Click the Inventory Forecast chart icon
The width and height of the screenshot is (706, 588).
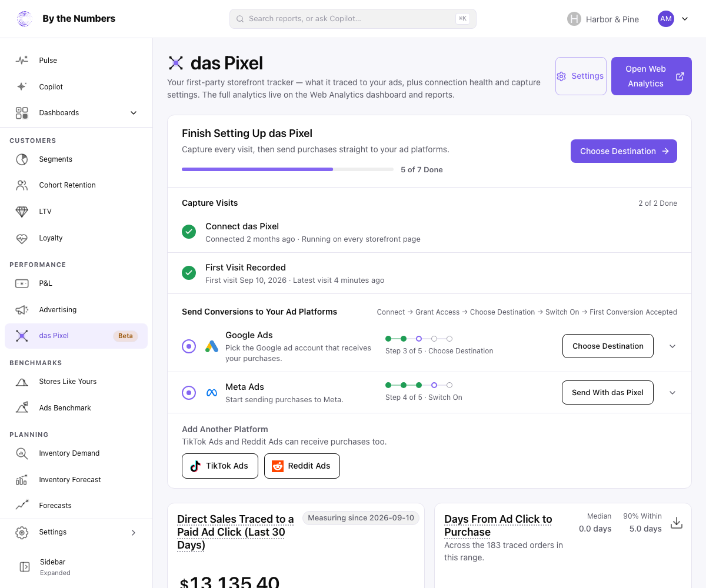[22, 480]
